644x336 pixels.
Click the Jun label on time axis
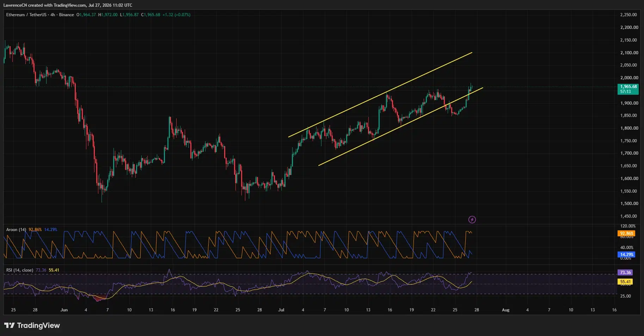64,310
